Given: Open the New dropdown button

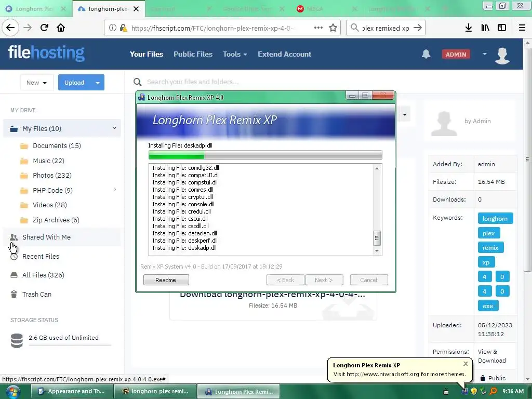Looking at the screenshot, I should [x=37, y=83].
